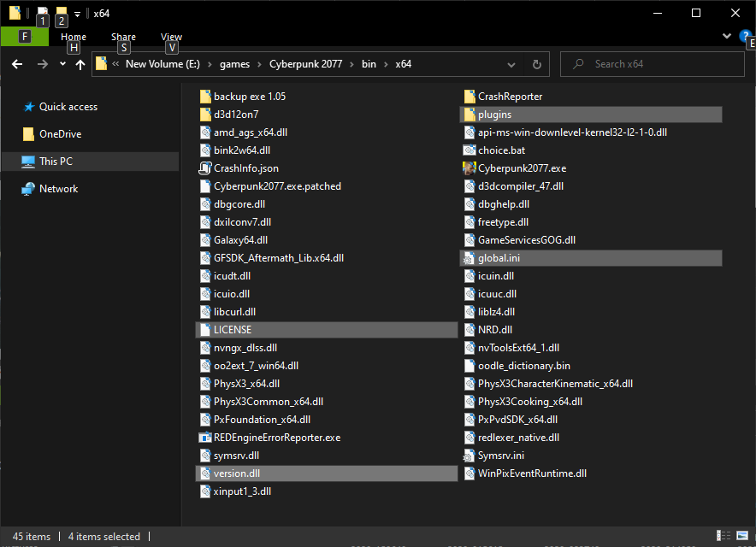
Task: Open the address bar history dropdown
Action: [x=511, y=65]
